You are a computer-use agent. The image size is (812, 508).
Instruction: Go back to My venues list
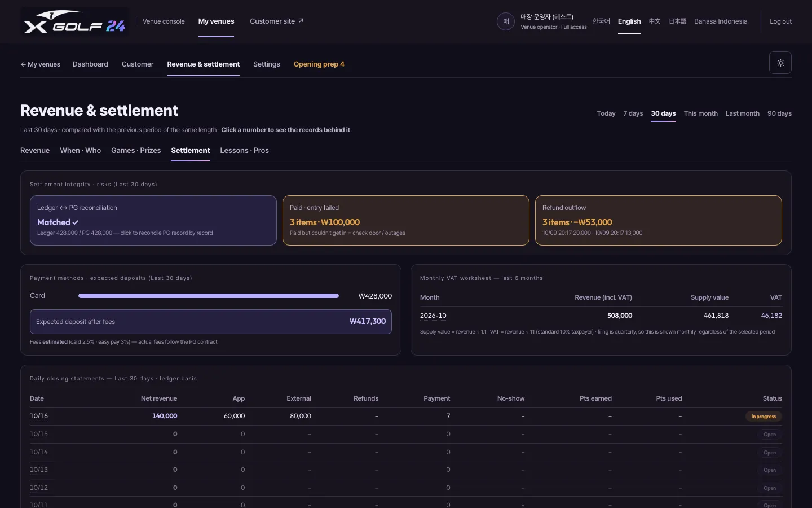tap(41, 64)
